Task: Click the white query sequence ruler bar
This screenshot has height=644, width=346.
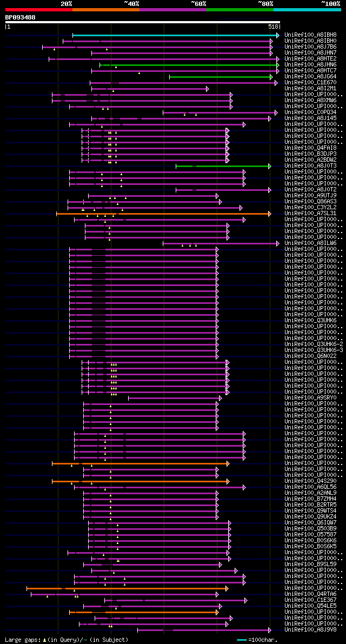Action: (x=142, y=22)
